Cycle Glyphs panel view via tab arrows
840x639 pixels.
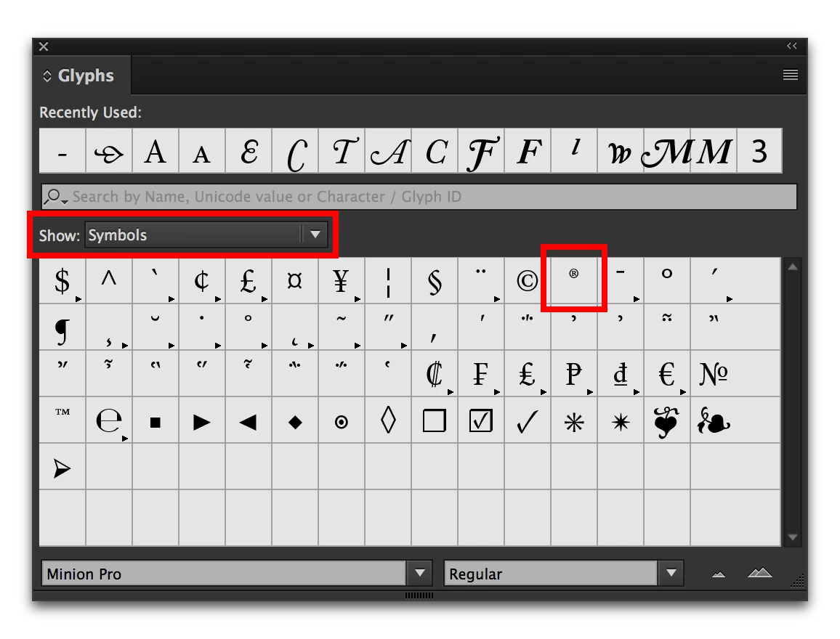coord(47,76)
